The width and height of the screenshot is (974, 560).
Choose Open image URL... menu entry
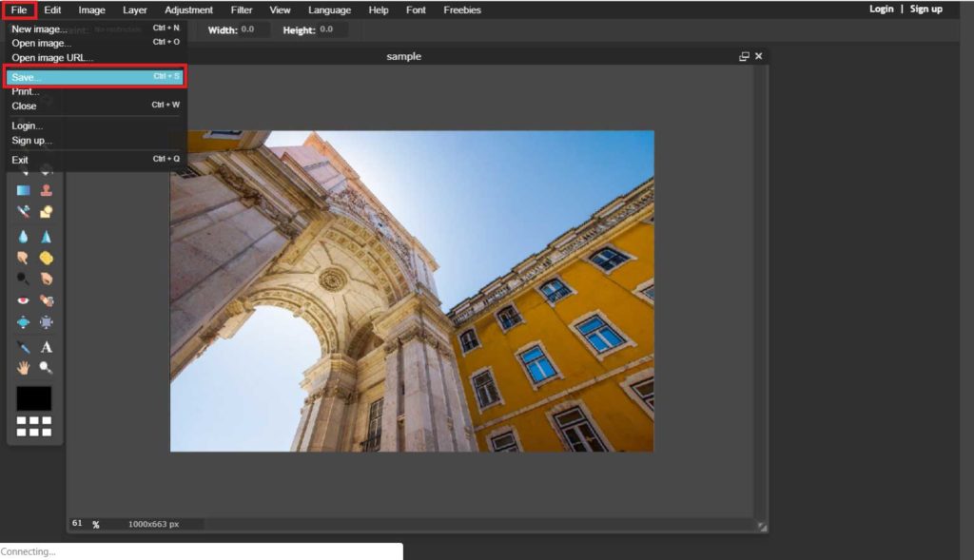coord(96,58)
